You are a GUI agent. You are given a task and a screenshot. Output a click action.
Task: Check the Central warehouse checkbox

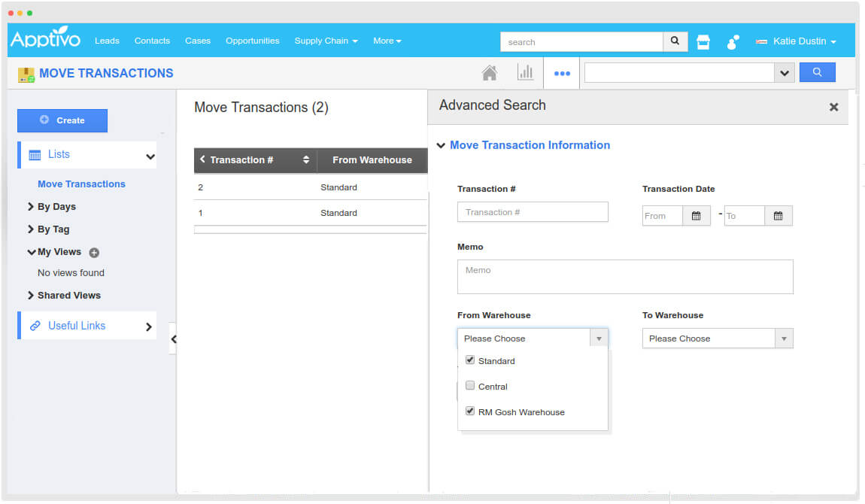pyautogui.click(x=470, y=386)
